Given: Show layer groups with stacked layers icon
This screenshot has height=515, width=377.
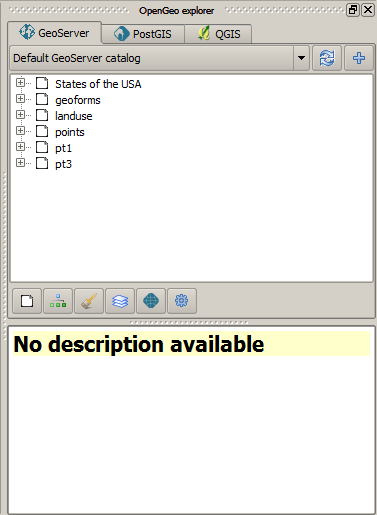Looking at the screenshot, I should (120, 301).
